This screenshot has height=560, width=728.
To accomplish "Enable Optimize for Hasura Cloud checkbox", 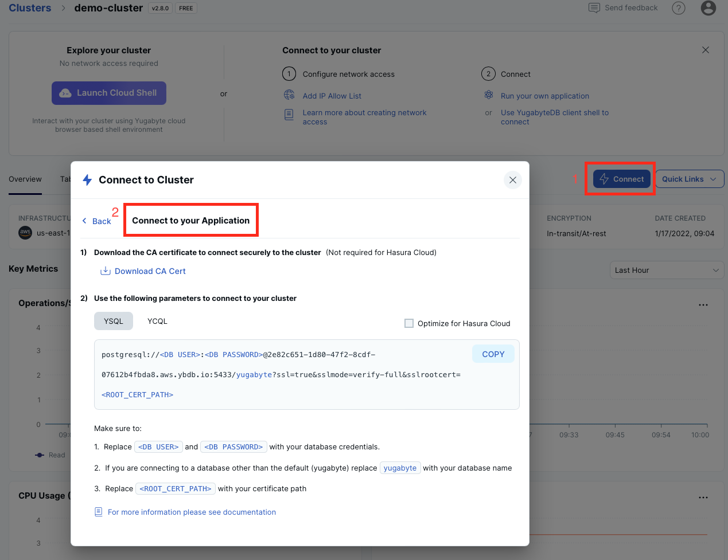I will pos(409,323).
